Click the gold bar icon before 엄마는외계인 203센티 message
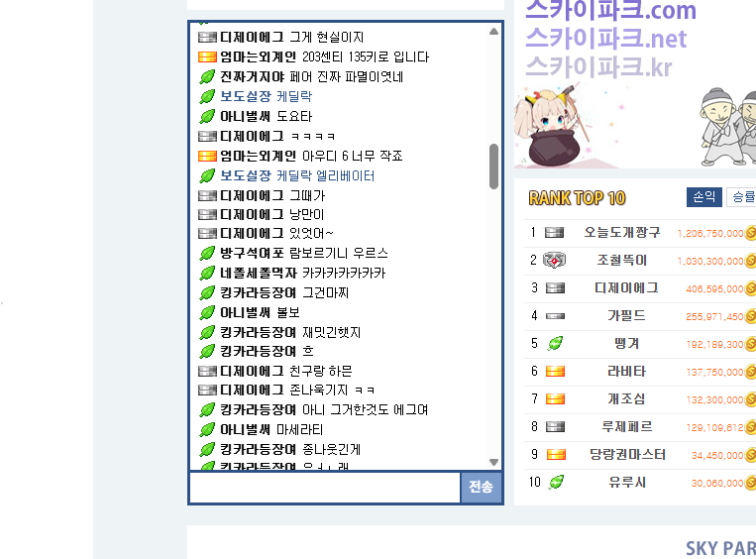The image size is (756, 559). click(x=207, y=56)
